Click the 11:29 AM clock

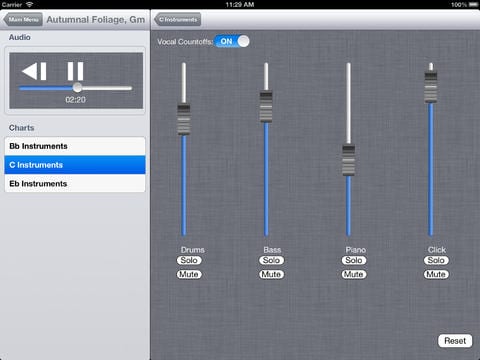click(240, 5)
